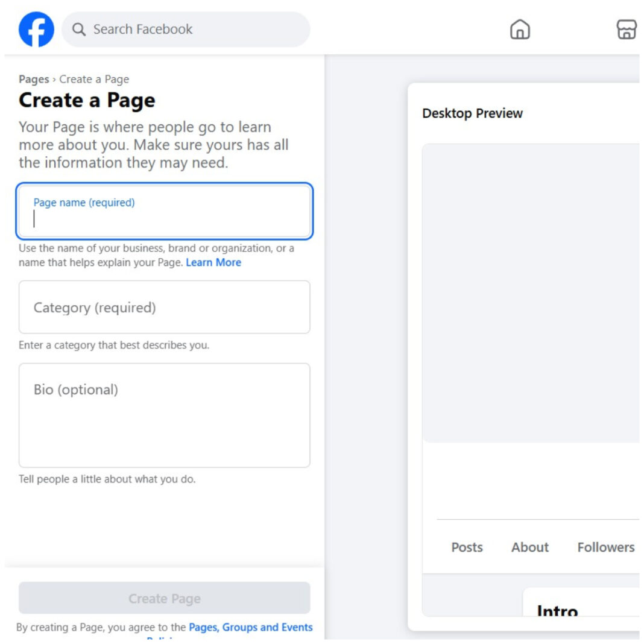Open the Category combo box
The height and width of the screenshot is (644, 644).
[x=164, y=307]
